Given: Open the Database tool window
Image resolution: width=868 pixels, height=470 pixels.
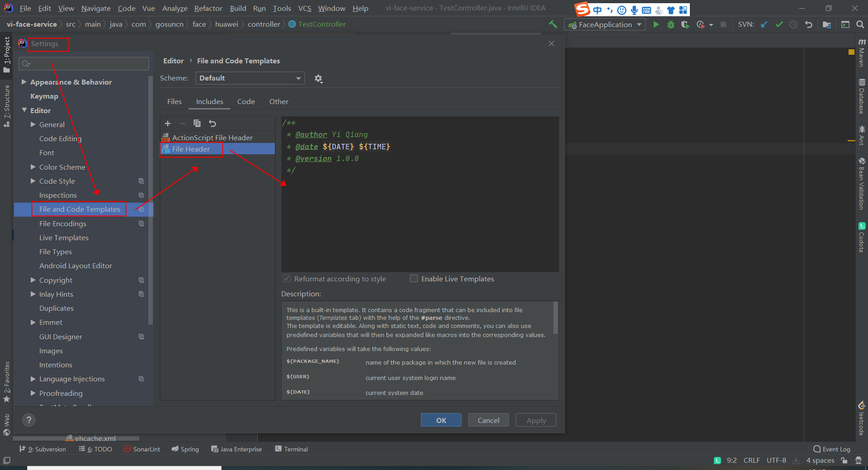Looking at the screenshot, I should (862, 96).
